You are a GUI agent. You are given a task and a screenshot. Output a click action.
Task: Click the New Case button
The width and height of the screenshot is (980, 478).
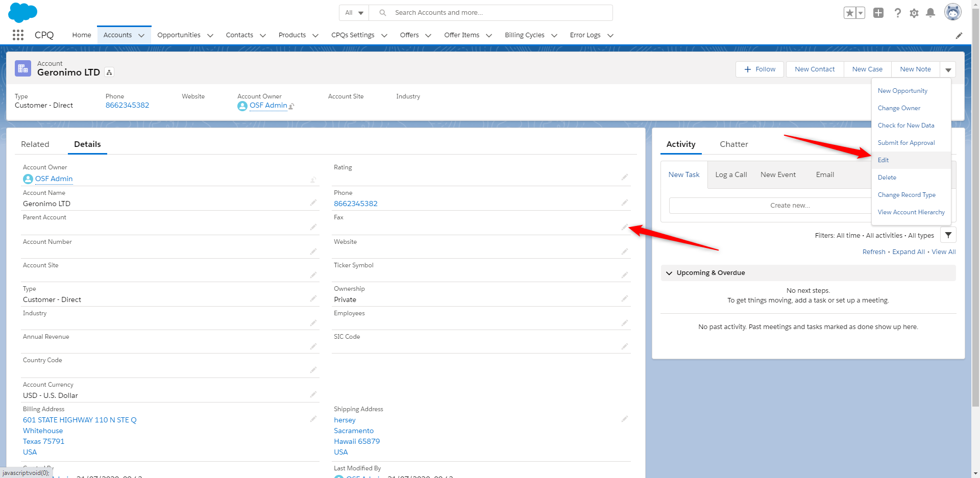click(867, 69)
